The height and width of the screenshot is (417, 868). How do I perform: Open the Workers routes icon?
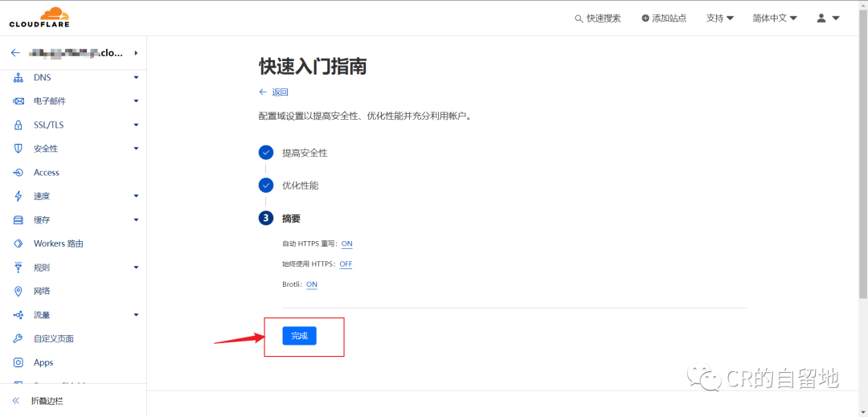(x=18, y=243)
